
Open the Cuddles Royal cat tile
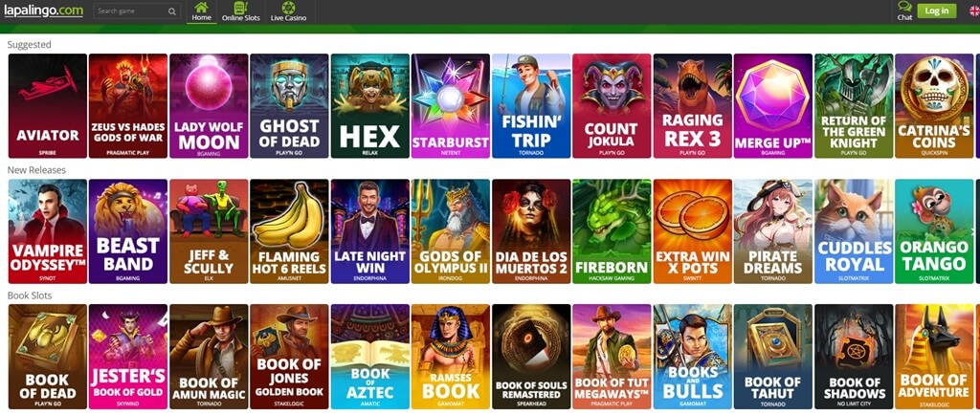point(854,231)
